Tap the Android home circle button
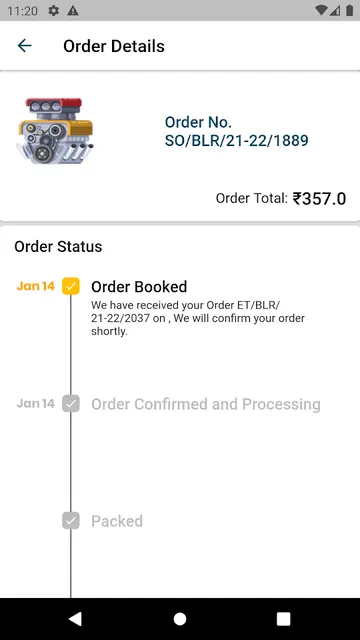This screenshot has height=640, width=360. 180,619
